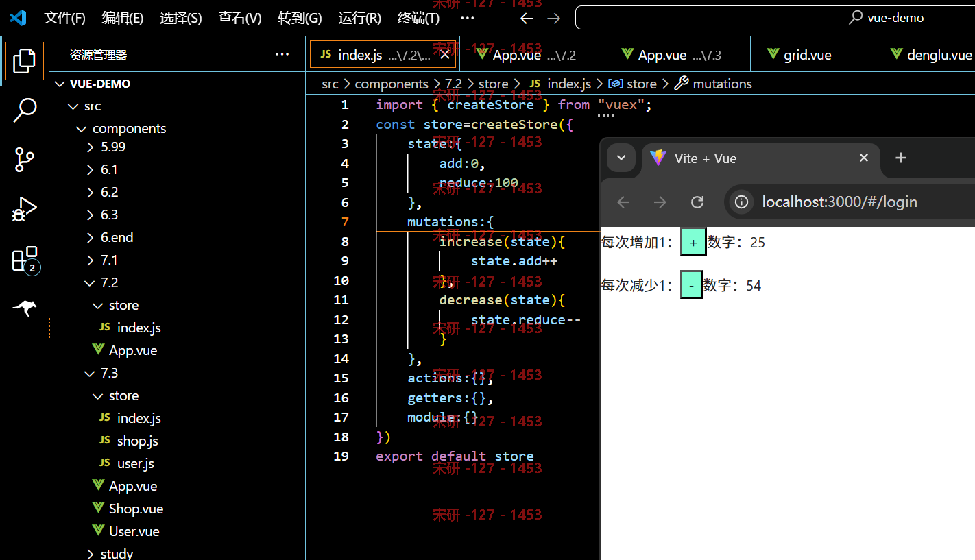This screenshot has width=975, height=560.
Task: Close the index.js editor tab
Action: [x=444, y=55]
